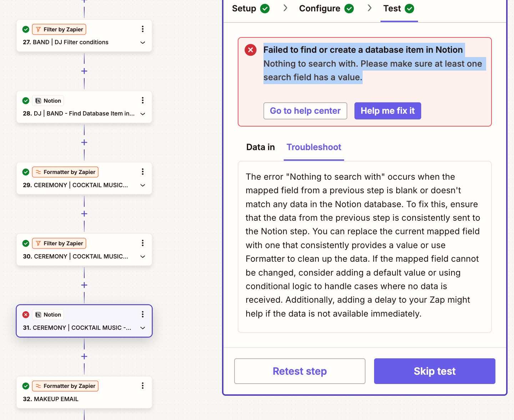Expand step 30 CEREMONY COCKTAIL MUSIC chevron
The height and width of the screenshot is (420, 514).
(x=143, y=256)
